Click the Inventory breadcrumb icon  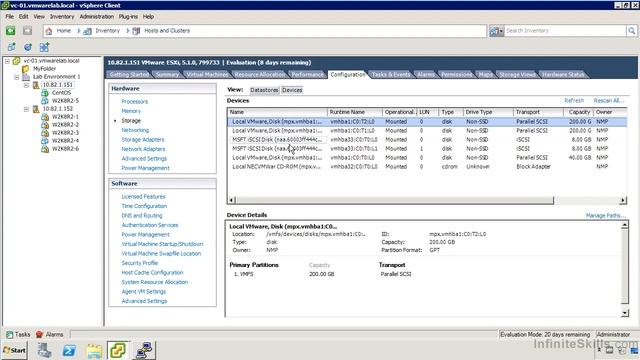tap(87, 31)
